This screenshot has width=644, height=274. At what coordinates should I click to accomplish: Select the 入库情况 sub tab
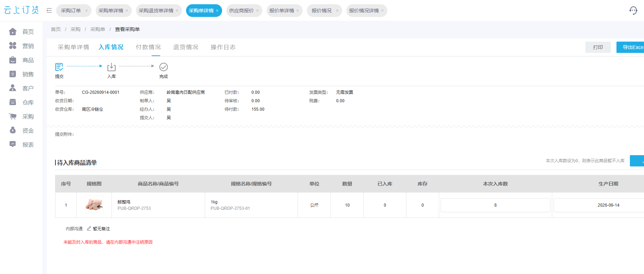(111, 47)
